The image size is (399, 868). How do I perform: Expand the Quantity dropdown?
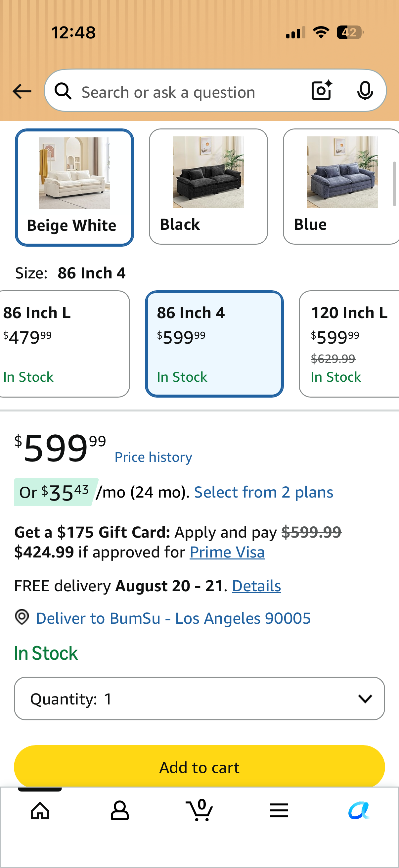[199, 699]
